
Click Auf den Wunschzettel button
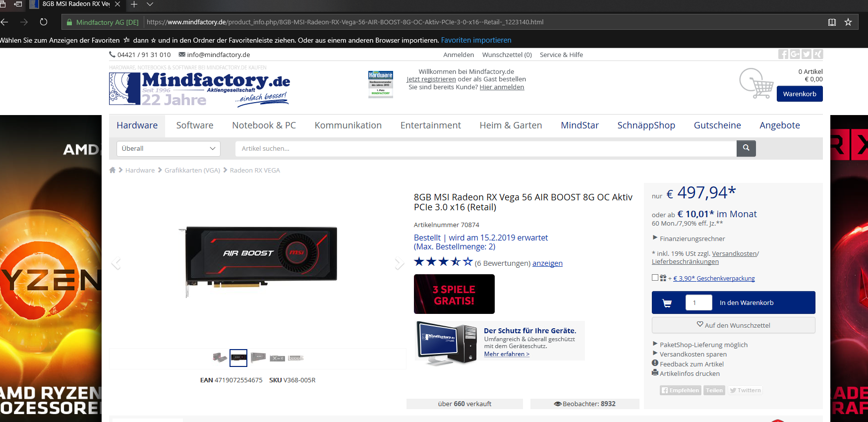pos(733,325)
